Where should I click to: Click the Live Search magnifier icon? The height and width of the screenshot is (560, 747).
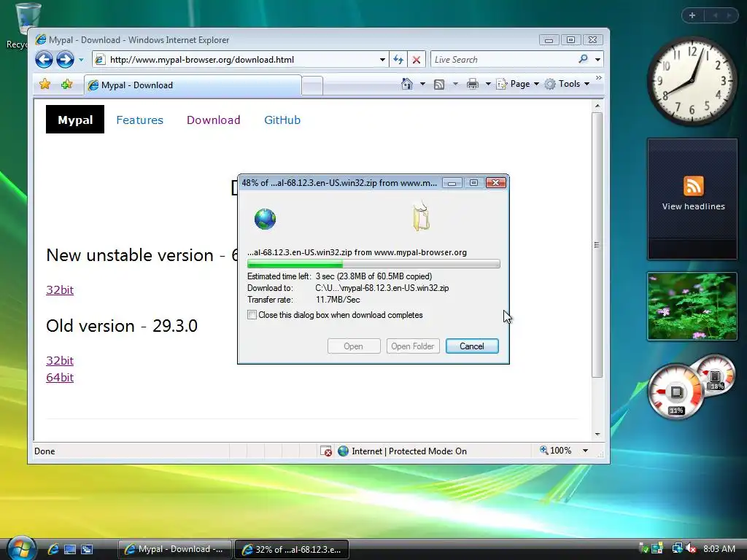pos(583,59)
